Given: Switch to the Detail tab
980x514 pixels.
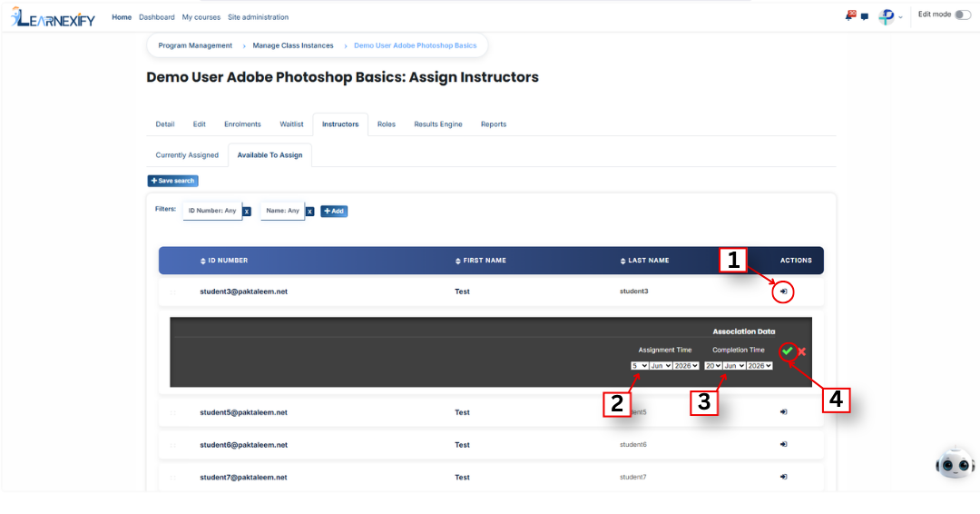Looking at the screenshot, I should (165, 124).
